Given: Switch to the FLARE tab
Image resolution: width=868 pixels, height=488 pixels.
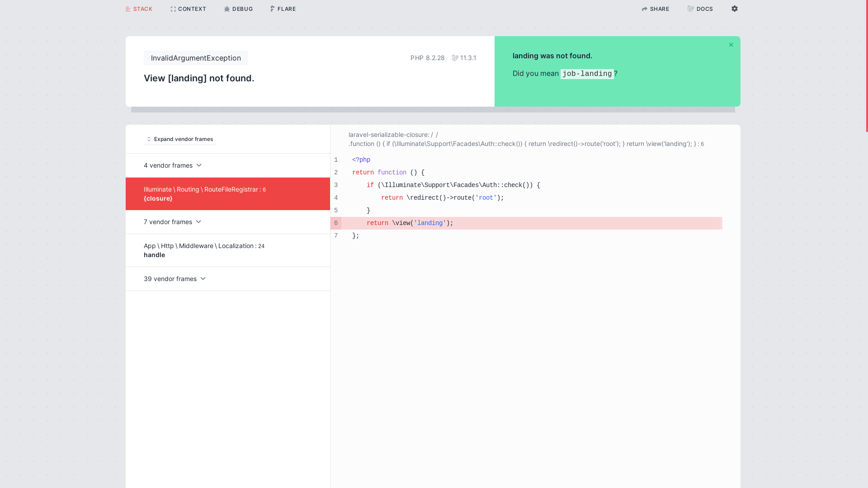Looking at the screenshot, I should 283,9.
